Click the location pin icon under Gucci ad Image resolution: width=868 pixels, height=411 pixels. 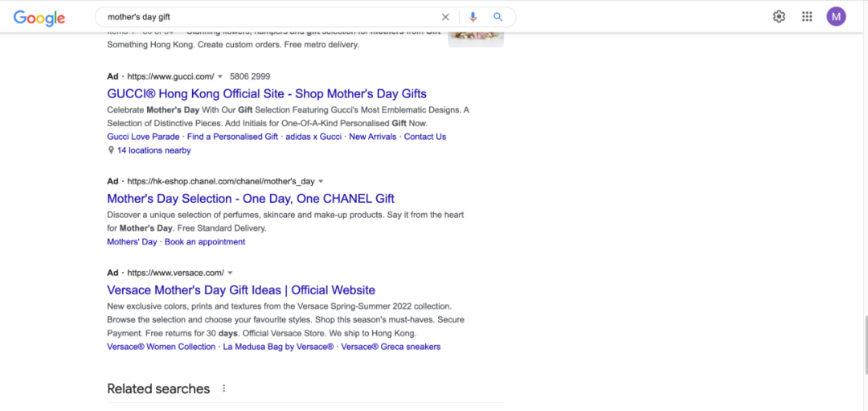pos(111,150)
